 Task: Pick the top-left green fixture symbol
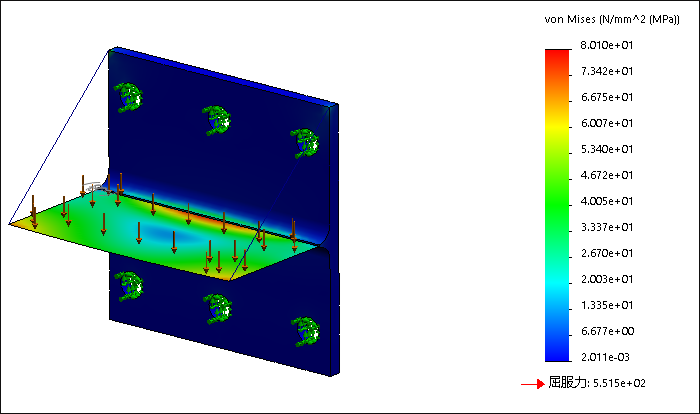[129, 97]
